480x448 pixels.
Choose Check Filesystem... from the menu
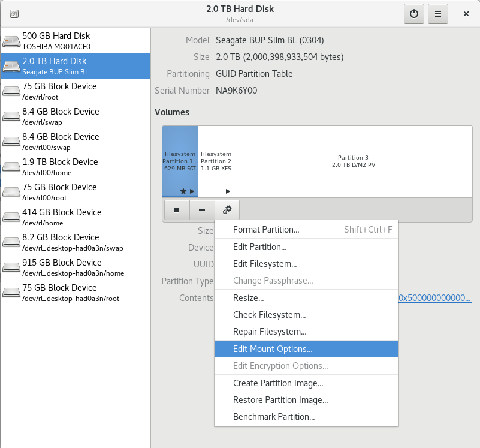point(306,315)
